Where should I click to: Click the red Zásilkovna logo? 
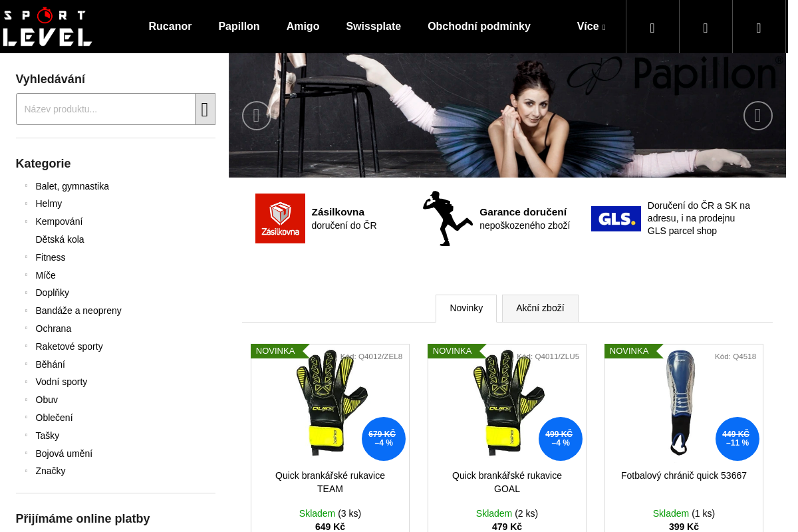click(280, 218)
